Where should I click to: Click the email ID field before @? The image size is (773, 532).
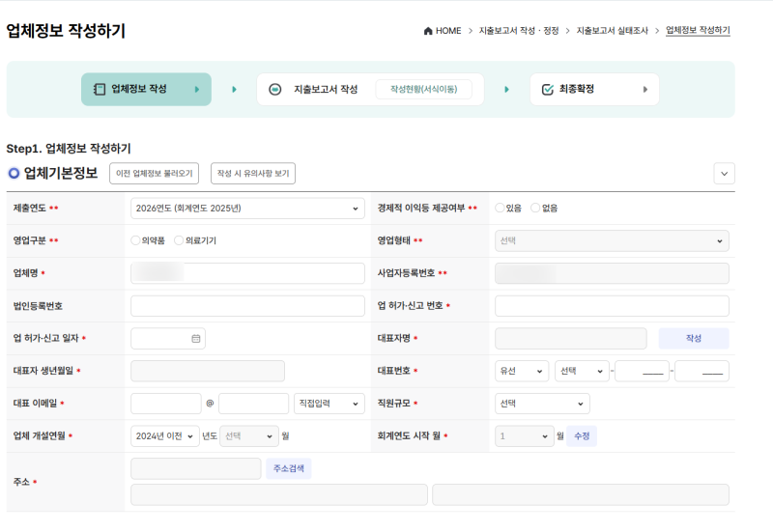[x=166, y=404]
